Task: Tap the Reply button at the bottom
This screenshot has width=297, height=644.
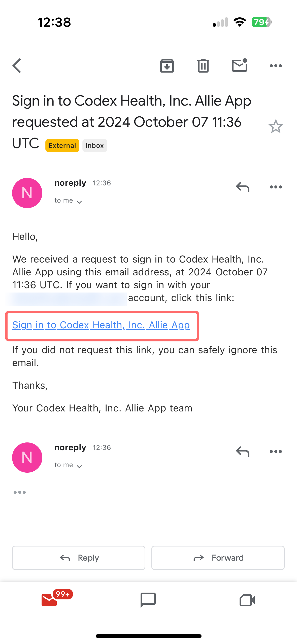Action: pos(79,558)
